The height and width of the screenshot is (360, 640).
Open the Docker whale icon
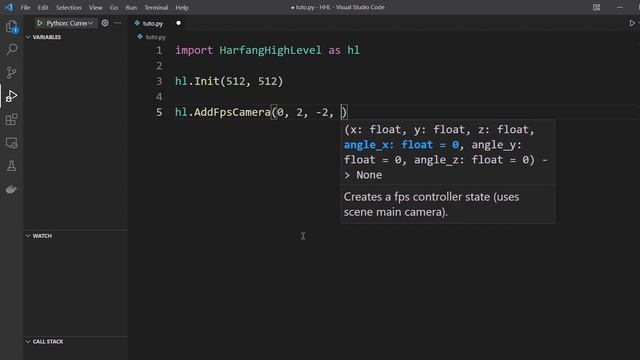11,189
